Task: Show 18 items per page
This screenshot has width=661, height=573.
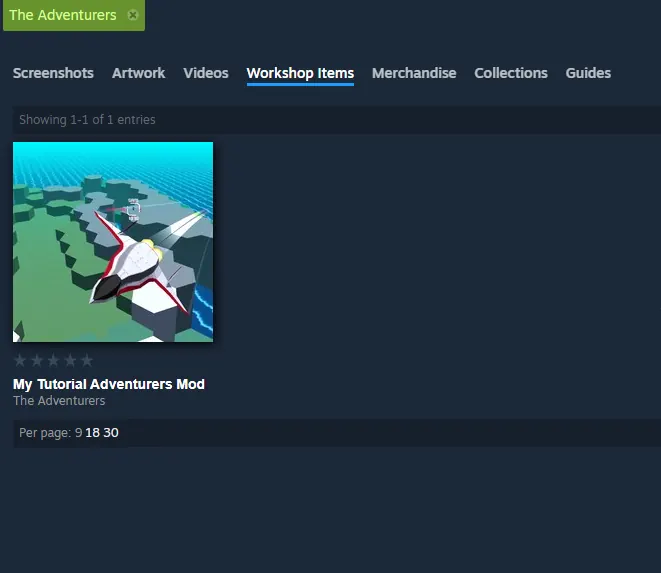Action: click(x=93, y=433)
